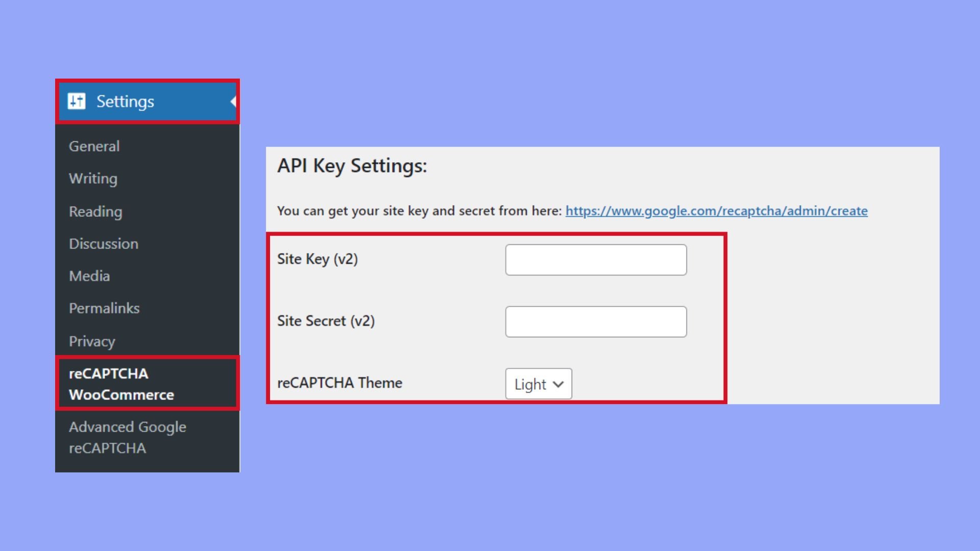Click the Site Secret (v2) label
The height and width of the screenshot is (551, 980).
click(326, 321)
